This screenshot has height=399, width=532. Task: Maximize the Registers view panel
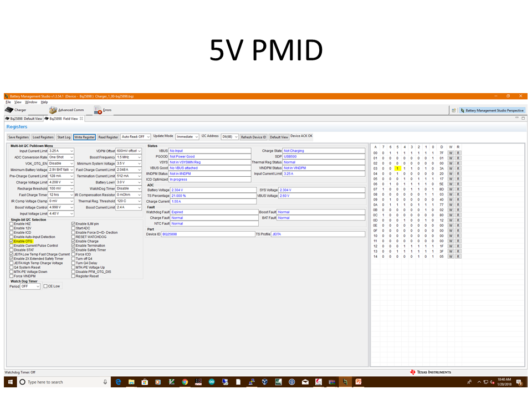[x=523, y=117]
